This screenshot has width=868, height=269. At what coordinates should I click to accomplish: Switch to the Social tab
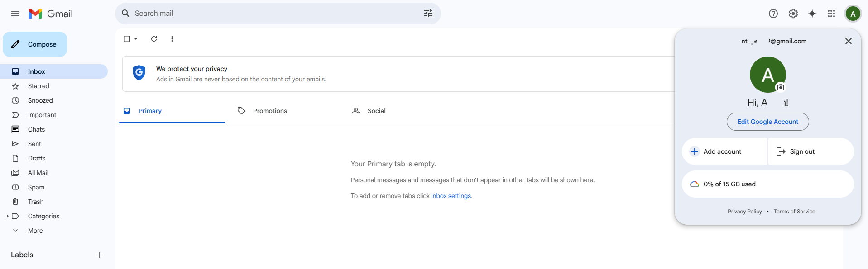[x=376, y=111]
